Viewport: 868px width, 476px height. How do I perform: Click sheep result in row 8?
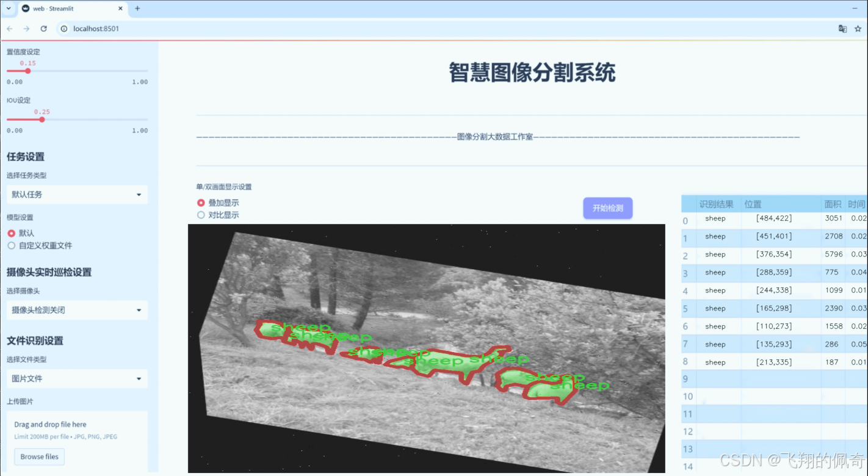pos(715,362)
